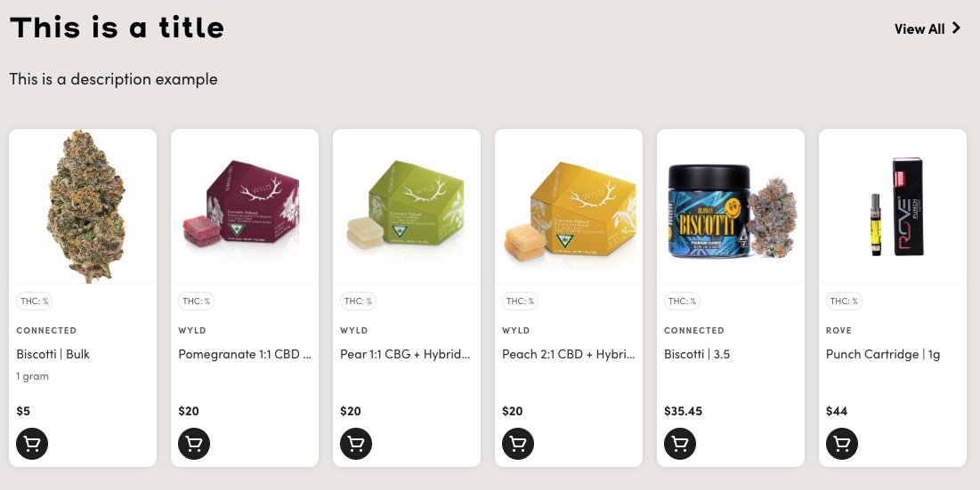Add Peach 2:1 CBD to cart
980x490 pixels.
517,444
